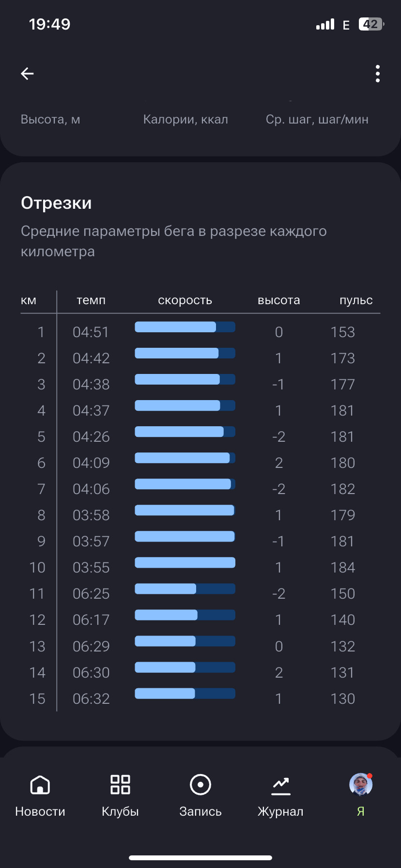This screenshot has height=868, width=401.
Task: Tap the back arrow icon
Action: pos(27,74)
